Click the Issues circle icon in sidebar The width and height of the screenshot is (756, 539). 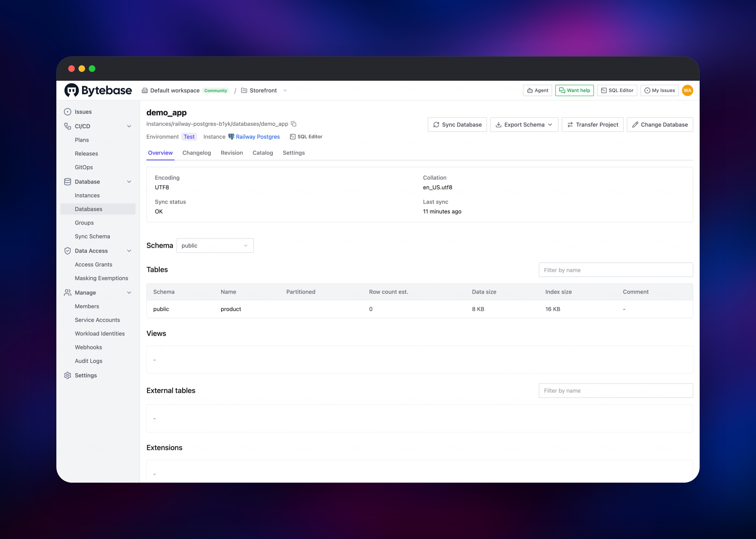point(68,112)
